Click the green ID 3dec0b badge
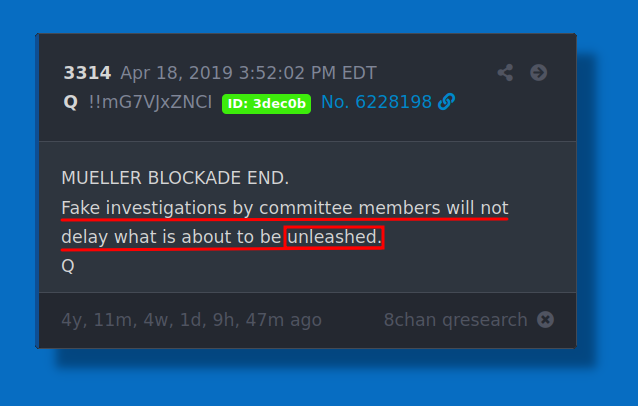The image size is (638, 406). pos(266,102)
